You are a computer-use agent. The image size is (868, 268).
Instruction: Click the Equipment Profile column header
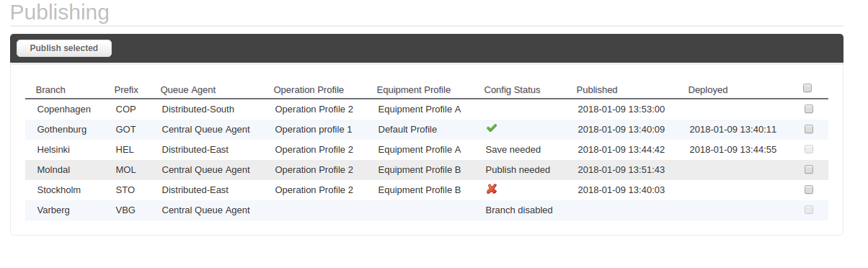[414, 90]
